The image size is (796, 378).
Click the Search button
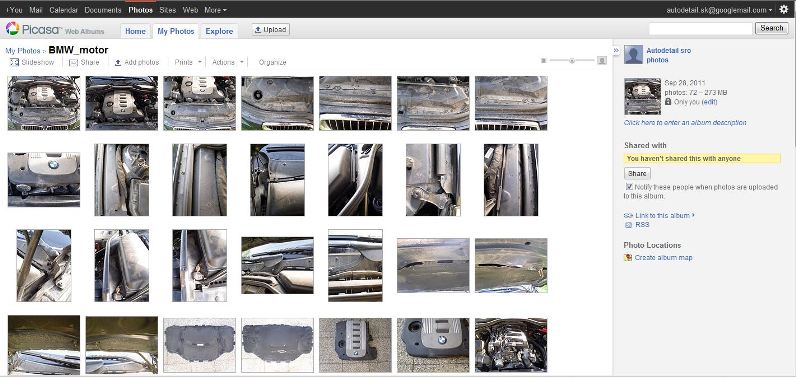point(772,28)
